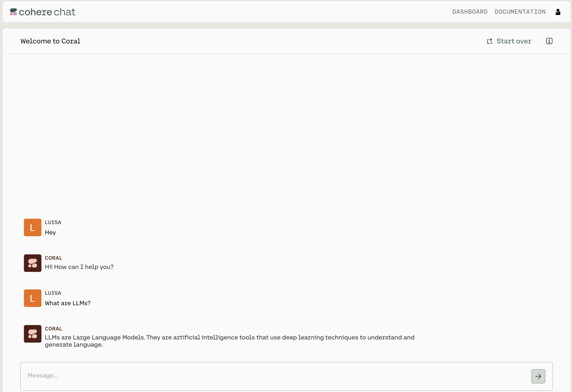Screen dimensions: 572x392
Task: Click Coral's avatar next to "Hi! How can I help you?"
Action: coord(33,263)
